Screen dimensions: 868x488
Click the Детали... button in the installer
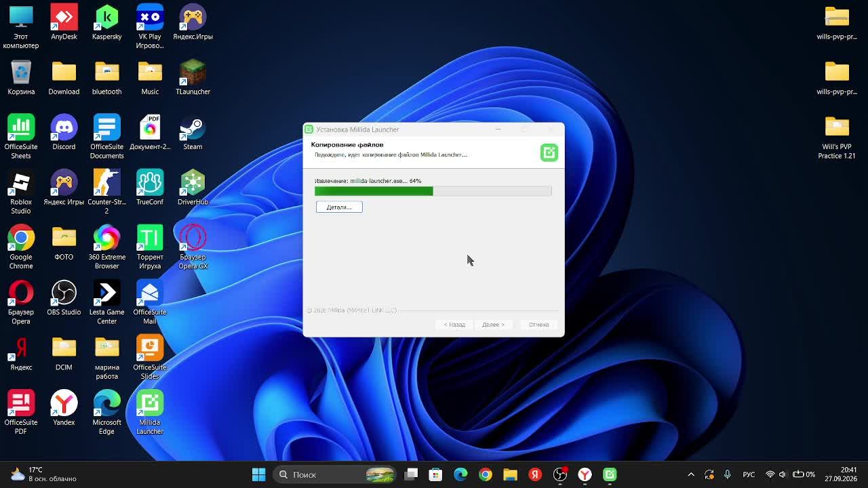[339, 207]
